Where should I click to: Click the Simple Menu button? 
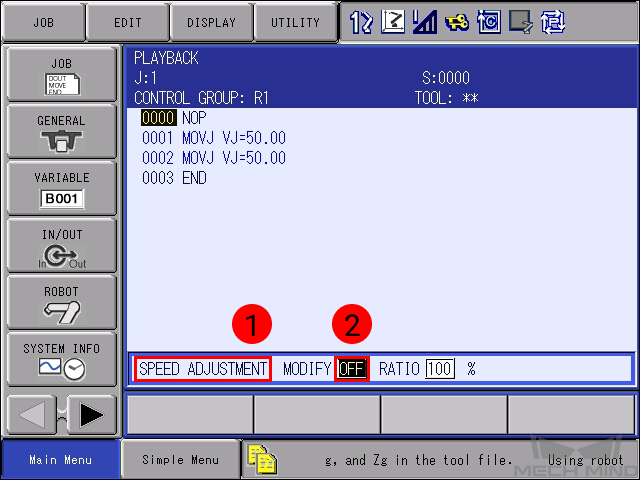[180, 460]
